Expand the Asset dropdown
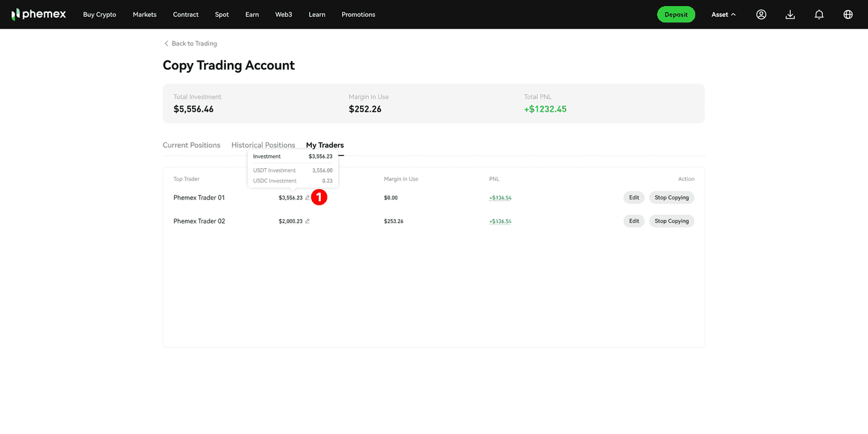 [x=723, y=14]
